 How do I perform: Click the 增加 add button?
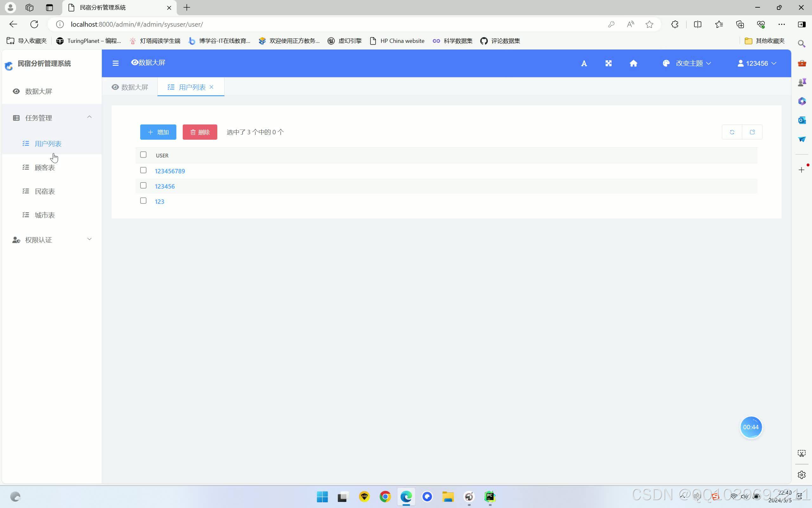[x=158, y=132]
